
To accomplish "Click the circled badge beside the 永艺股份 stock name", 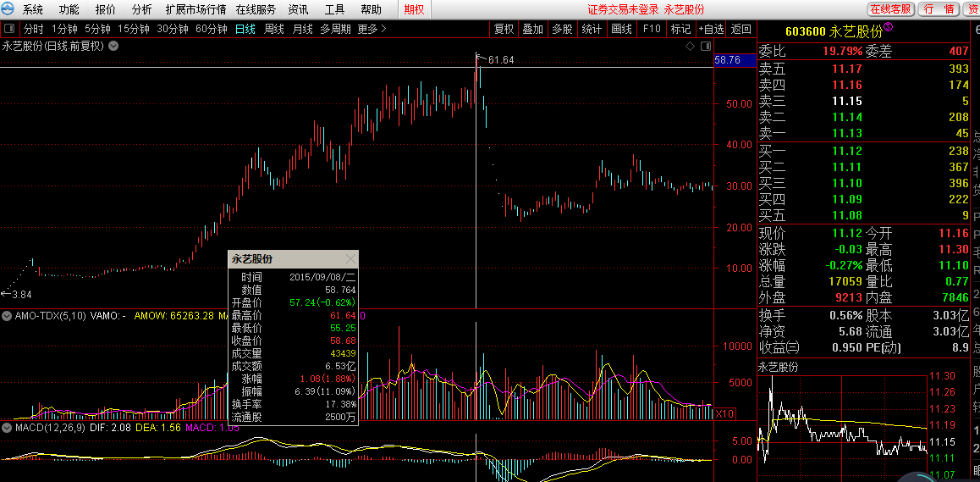I will point(889,28).
